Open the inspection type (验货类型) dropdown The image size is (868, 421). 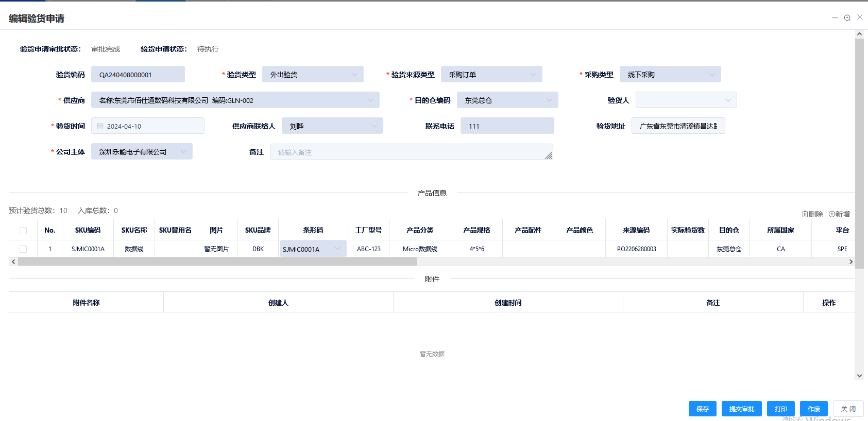coord(313,75)
